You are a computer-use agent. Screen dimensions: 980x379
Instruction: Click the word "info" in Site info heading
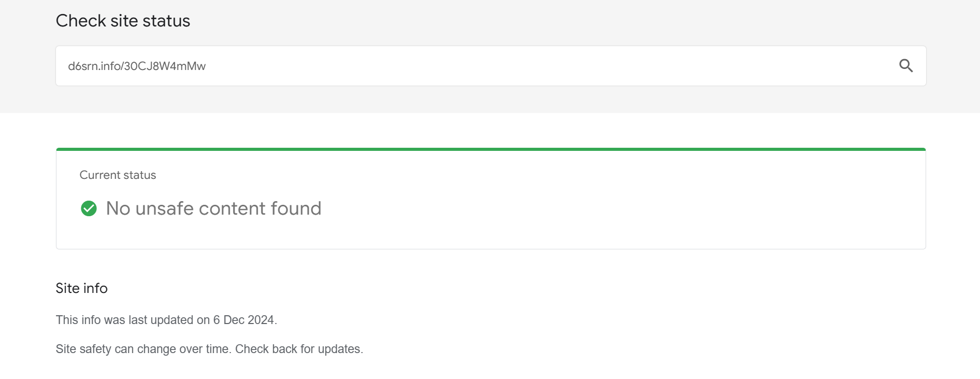[95, 288]
